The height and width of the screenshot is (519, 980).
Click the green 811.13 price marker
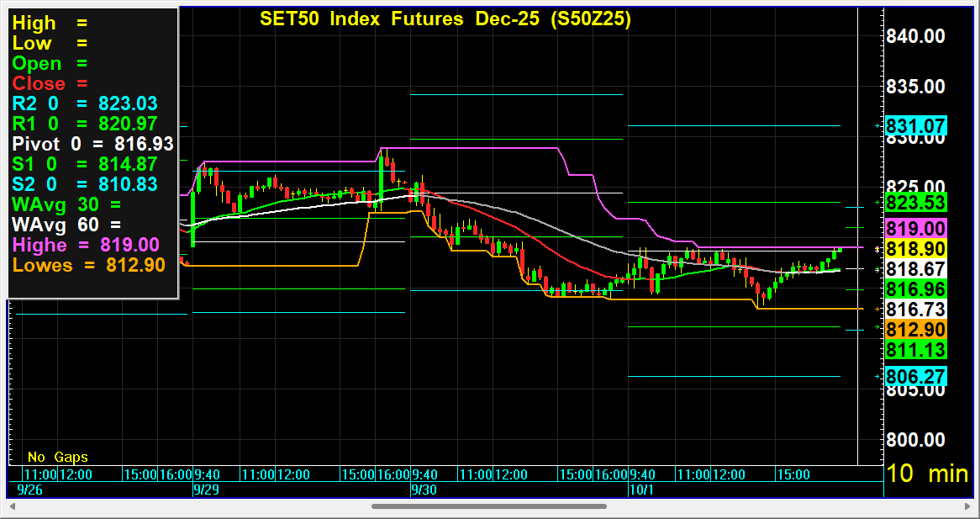915,350
